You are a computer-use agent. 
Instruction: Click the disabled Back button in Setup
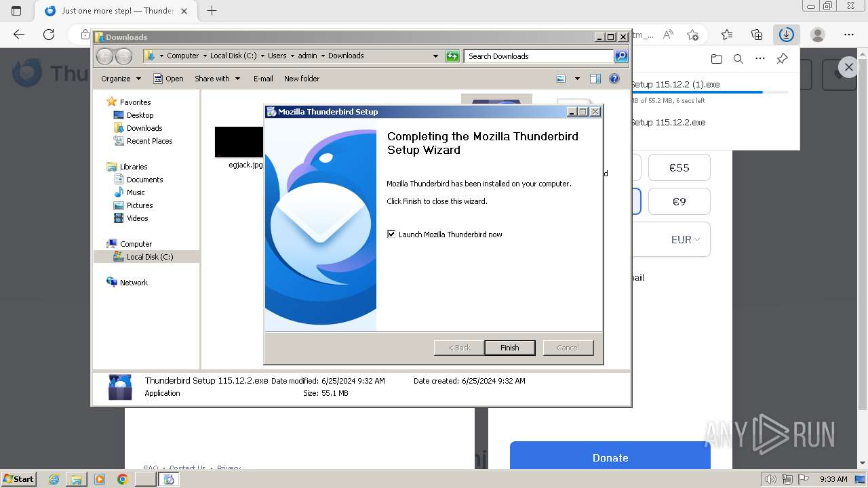(459, 348)
